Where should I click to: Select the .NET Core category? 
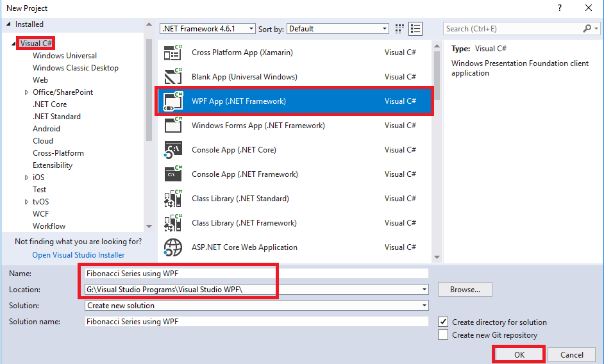tap(49, 104)
